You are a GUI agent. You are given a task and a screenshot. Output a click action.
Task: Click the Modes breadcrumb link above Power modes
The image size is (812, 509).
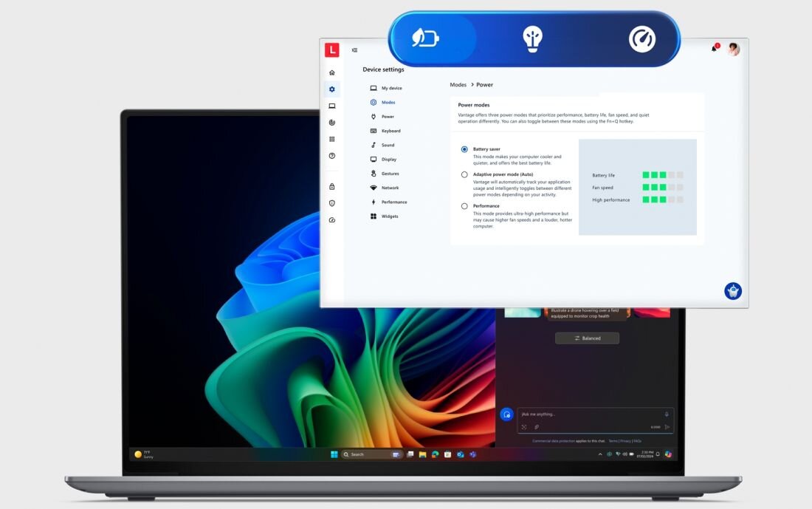(458, 84)
